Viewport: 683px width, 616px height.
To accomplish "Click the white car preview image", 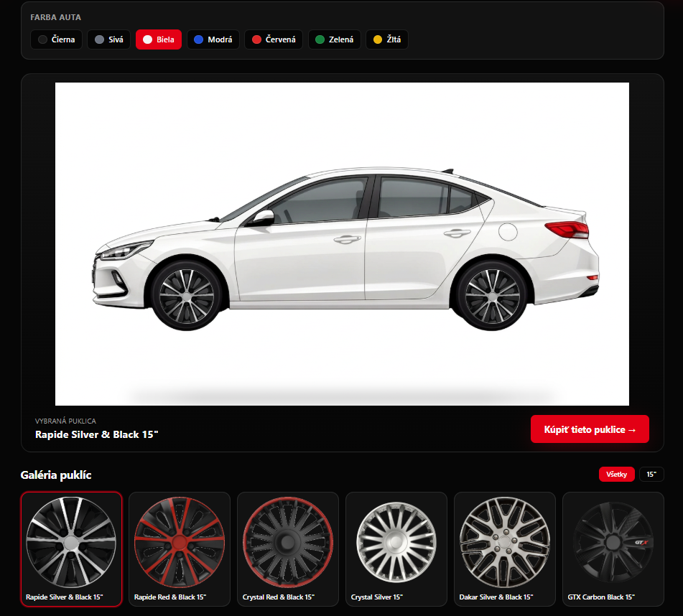I will (x=342, y=244).
